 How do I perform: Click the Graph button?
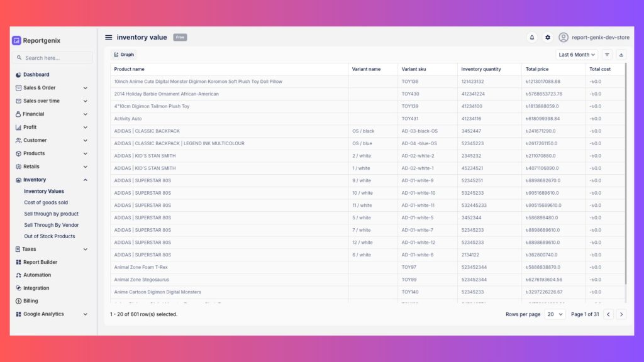click(124, 55)
